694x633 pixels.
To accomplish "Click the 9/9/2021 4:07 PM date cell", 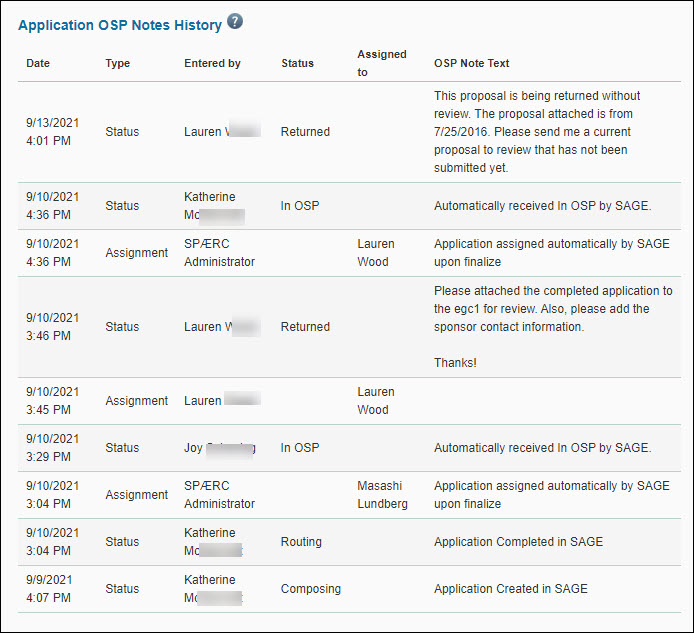I will click(x=49, y=589).
